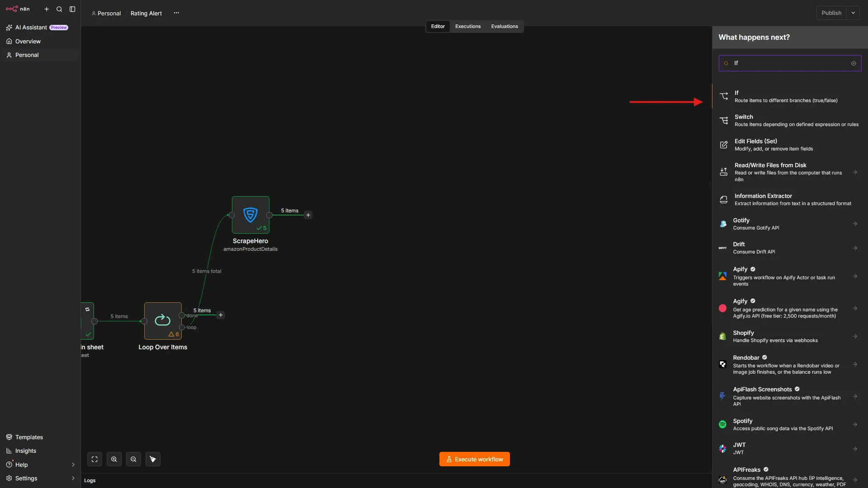
Task: Pick the Information Extractor node
Action: point(790,199)
